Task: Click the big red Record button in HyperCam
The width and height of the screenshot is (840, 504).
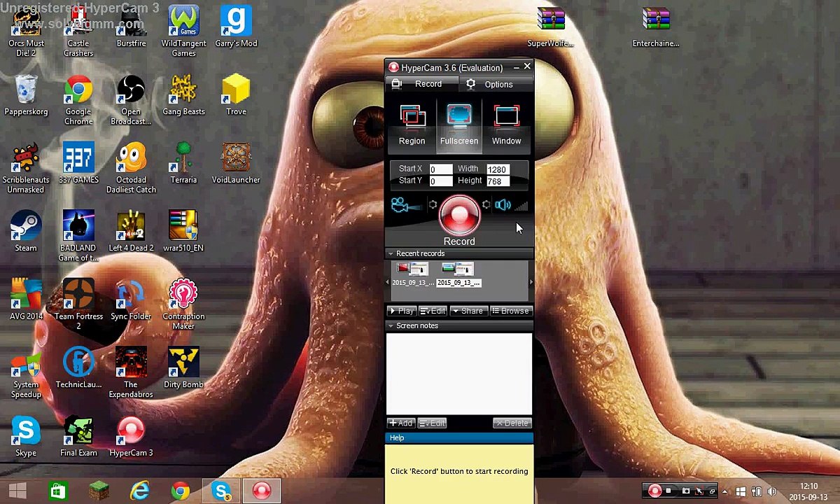Action: click(459, 215)
